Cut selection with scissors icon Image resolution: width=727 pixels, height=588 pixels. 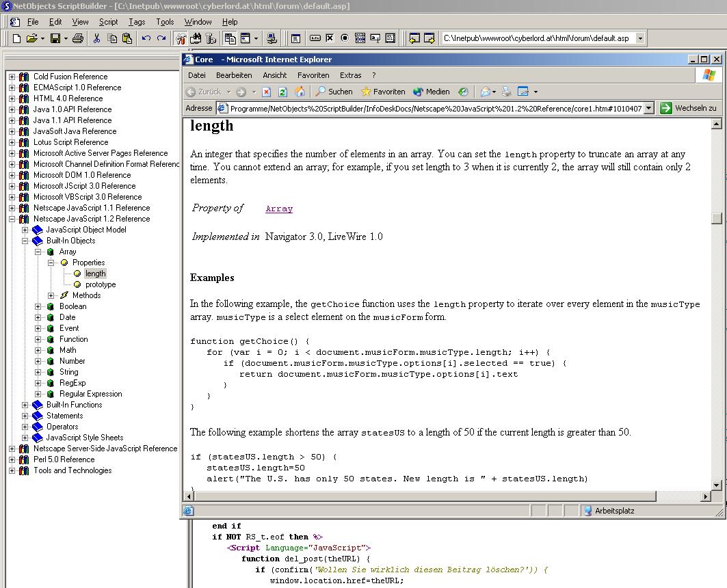97,38
